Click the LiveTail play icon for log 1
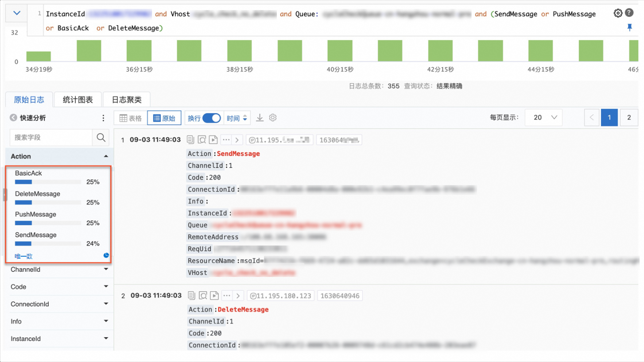This screenshot has height=362, width=644. click(x=213, y=140)
